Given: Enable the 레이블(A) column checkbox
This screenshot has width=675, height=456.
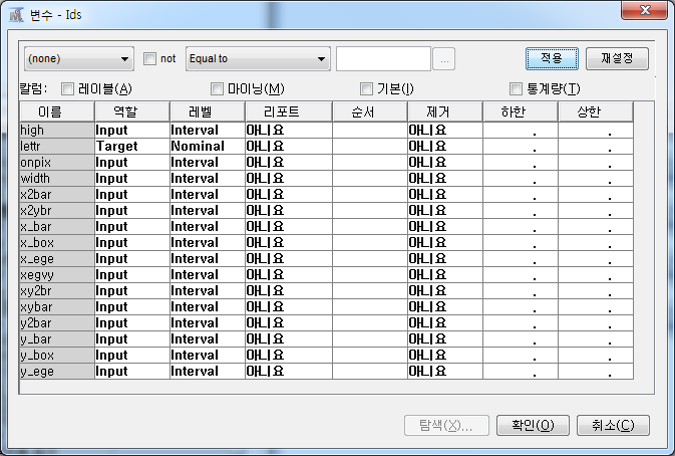Looking at the screenshot, I should pos(67,89).
